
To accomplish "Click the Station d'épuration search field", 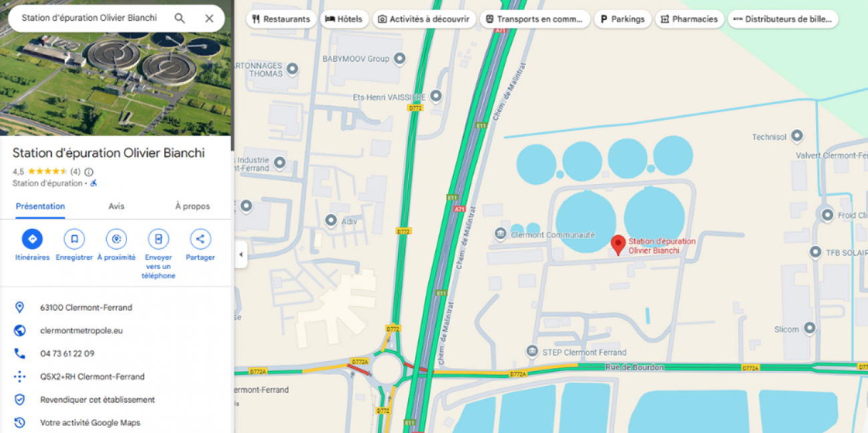I will (89, 18).
